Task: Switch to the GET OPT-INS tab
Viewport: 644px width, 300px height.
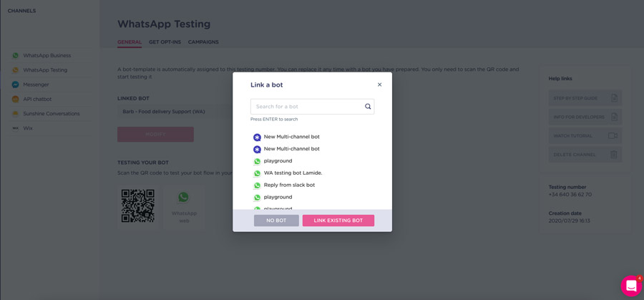Action: click(x=165, y=42)
